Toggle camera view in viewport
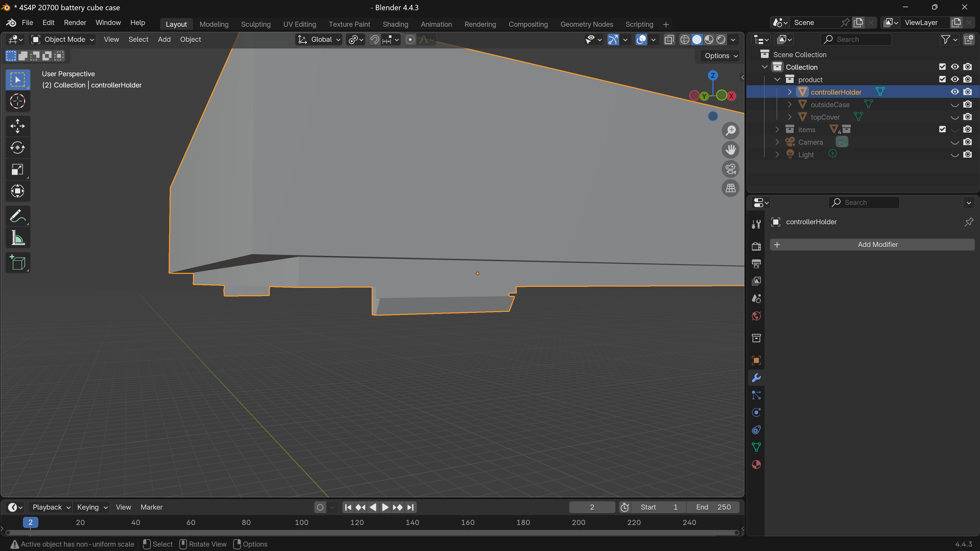Screen dimensions: 980x551 point(730,169)
